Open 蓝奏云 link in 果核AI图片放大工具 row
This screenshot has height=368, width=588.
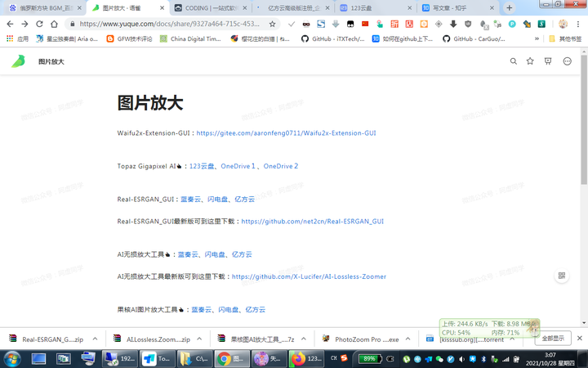point(202,309)
